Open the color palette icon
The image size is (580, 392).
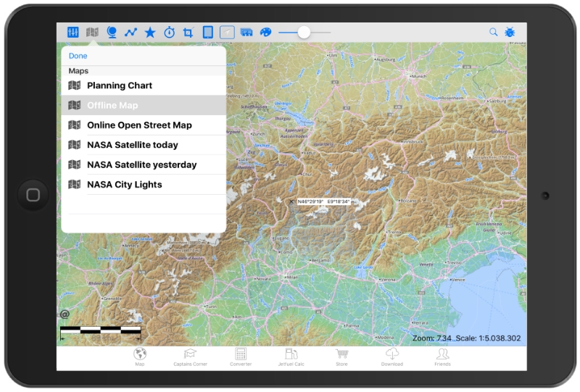[265, 33]
